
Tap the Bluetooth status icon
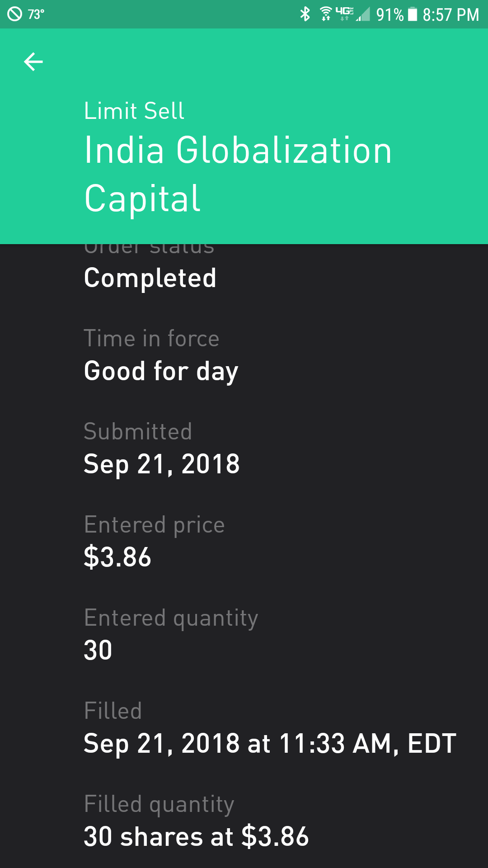[x=305, y=14]
